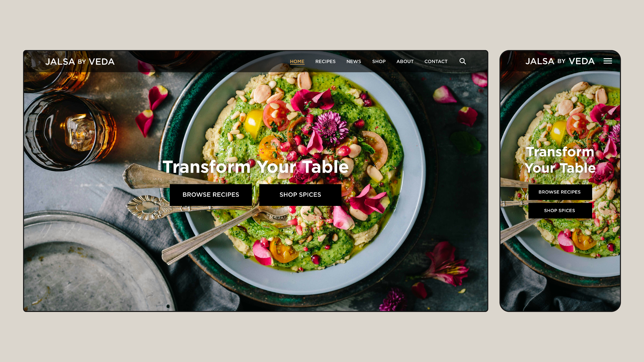Select the News nav item
Image resolution: width=644 pixels, height=362 pixels.
354,62
